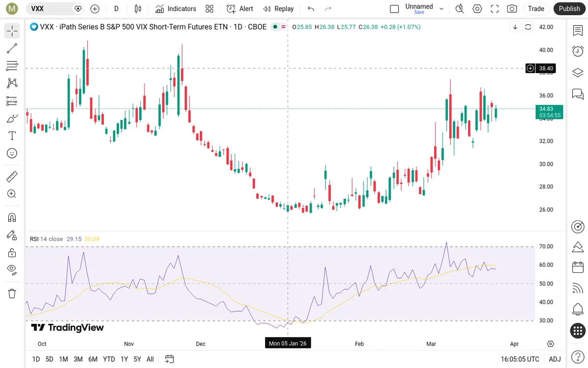Open the target screener icon
Viewport: 588px width, 368px height.
(578, 227)
